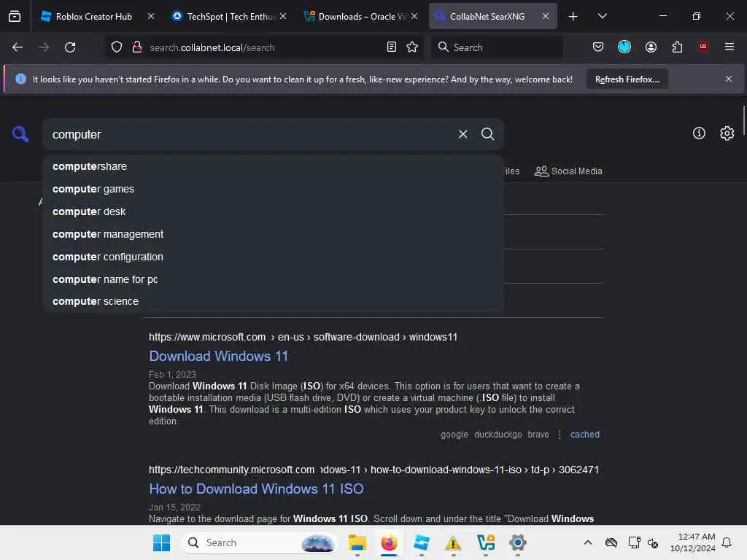Choose suggestion computer management
This screenshot has height=560, width=747.
point(273,234)
